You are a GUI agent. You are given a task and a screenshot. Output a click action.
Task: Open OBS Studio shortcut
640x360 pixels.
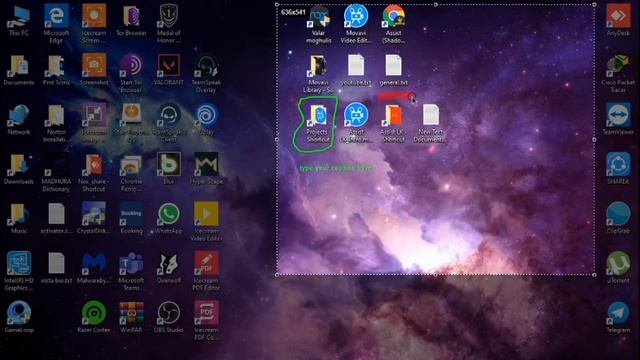point(169,318)
